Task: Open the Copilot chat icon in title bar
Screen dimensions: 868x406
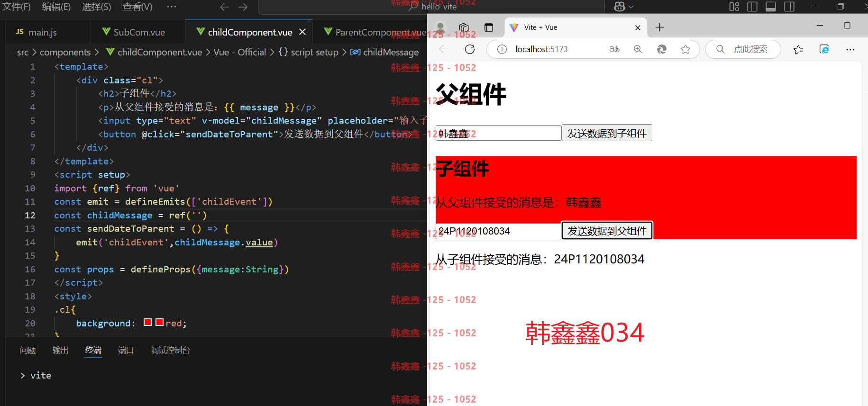Action: pyautogui.click(x=619, y=7)
